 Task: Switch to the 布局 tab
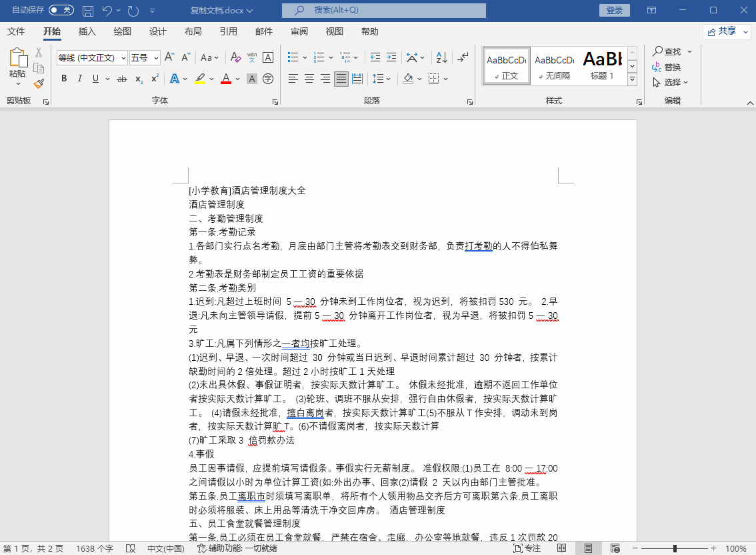click(x=193, y=31)
